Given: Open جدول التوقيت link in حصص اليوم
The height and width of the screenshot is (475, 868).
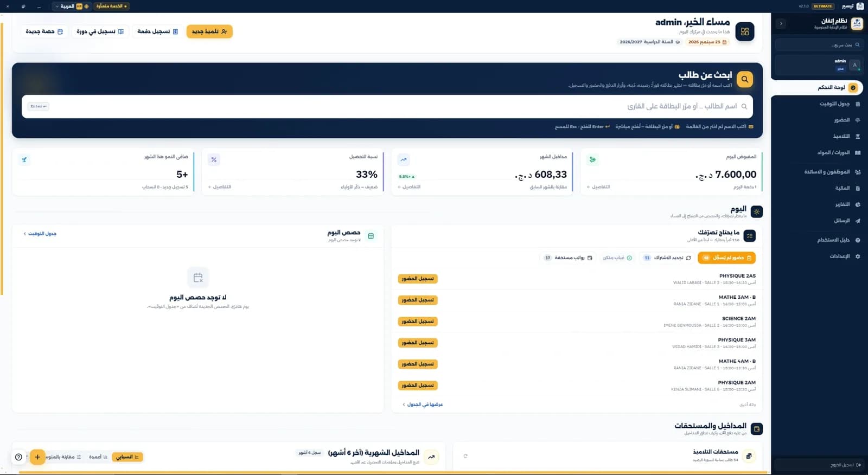Looking at the screenshot, I should tap(40, 234).
